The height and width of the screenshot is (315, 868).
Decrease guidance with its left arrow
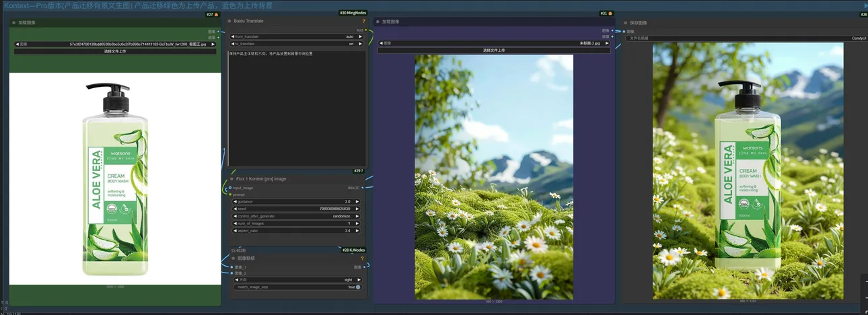pos(236,201)
